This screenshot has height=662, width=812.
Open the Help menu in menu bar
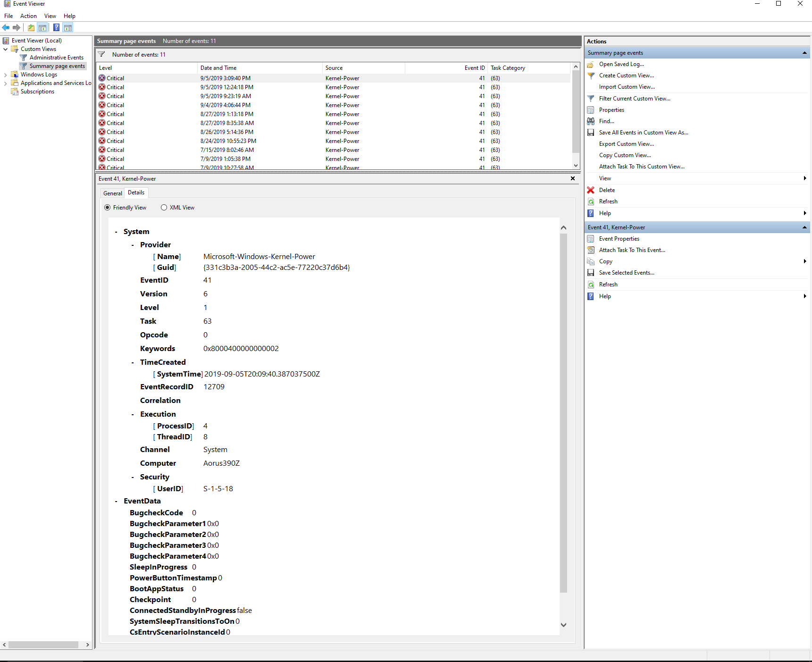click(69, 16)
